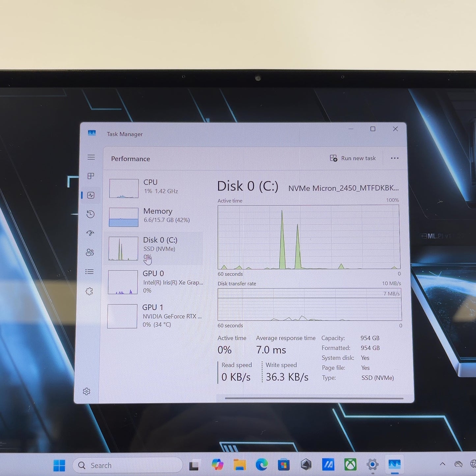Click the Run new task button
The height and width of the screenshot is (476, 476).
click(x=353, y=158)
